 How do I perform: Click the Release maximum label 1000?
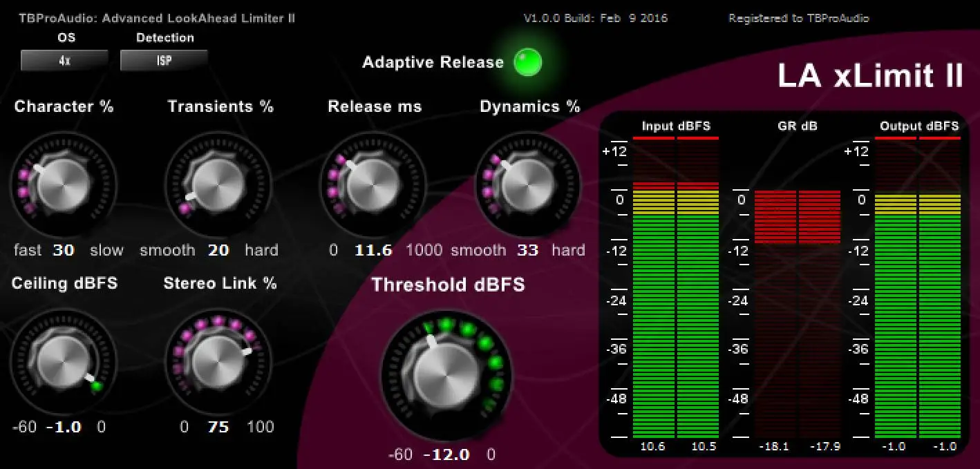tap(424, 250)
